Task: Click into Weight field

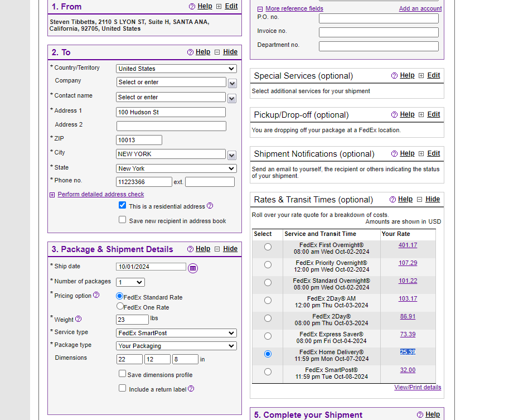Action: click(x=132, y=320)
